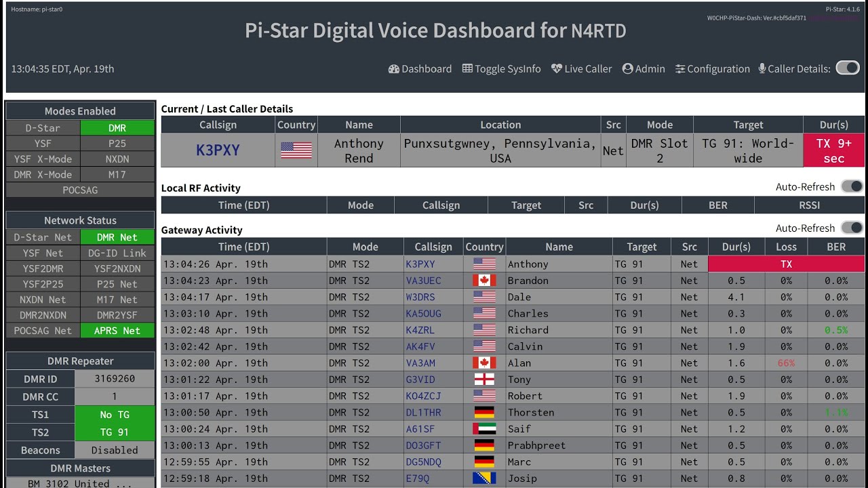Click the US flag beside K3PXY
Image resolution: width=868 pixels, height=488 pixels.
pos(296,150)
